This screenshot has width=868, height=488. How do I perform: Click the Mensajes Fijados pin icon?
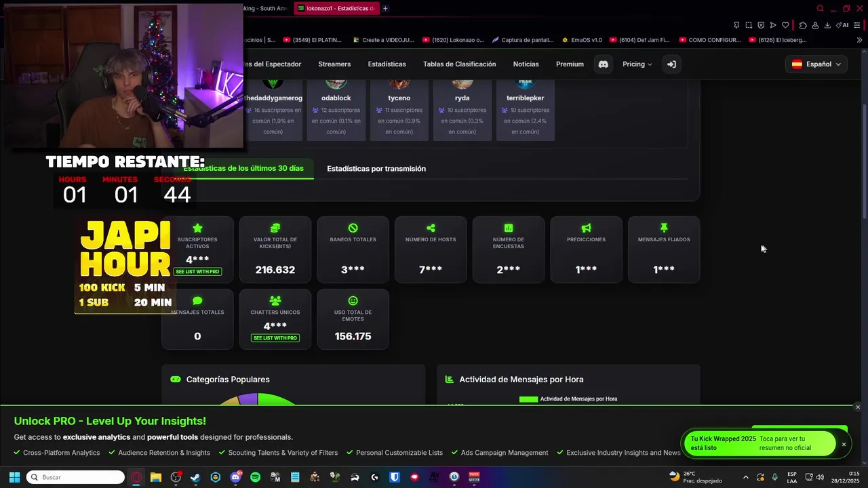664,228
